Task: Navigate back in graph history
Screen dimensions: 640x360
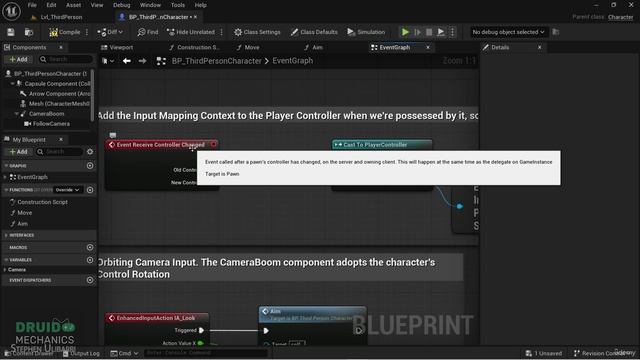Action: [127, 61]
